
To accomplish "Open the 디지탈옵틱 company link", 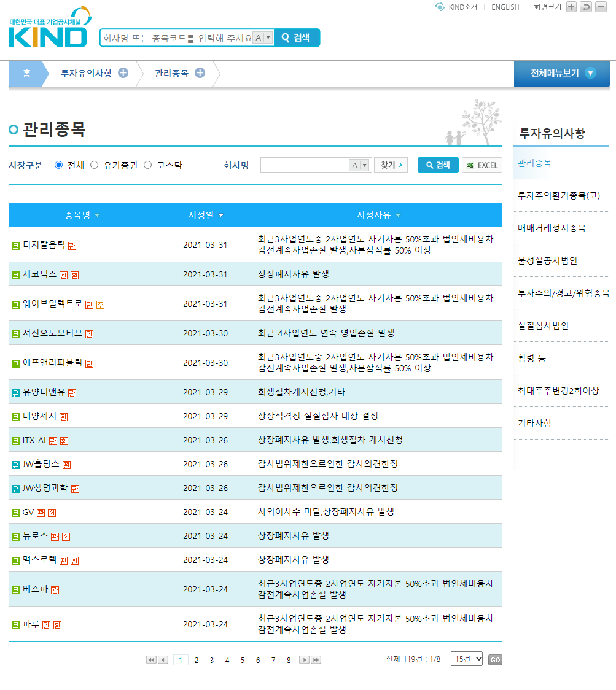I will (x=44, y=245).
